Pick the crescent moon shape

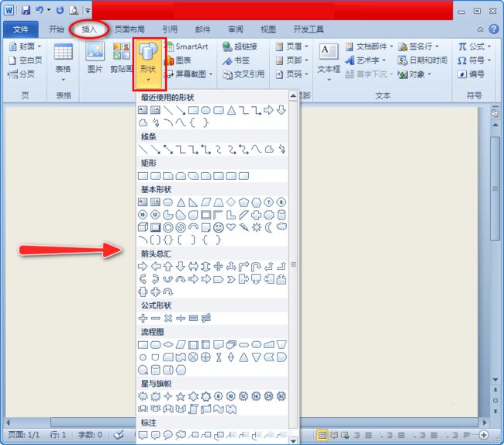[x=269, y=227]
